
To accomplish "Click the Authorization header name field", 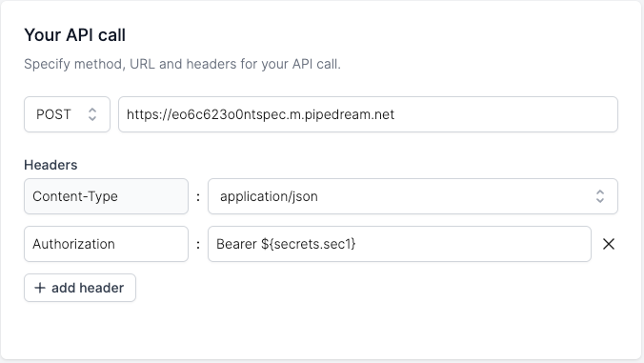I will (106, 244).
